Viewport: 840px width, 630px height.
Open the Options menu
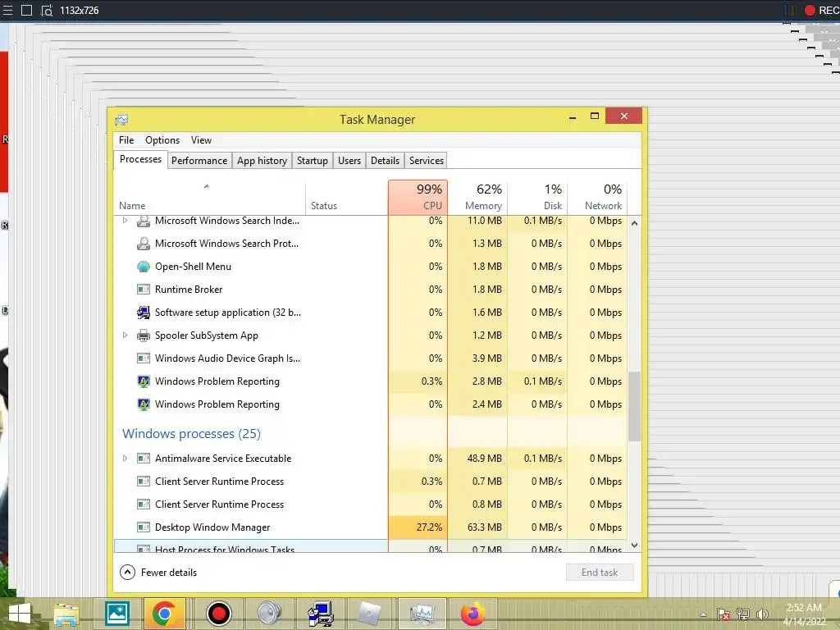tap(162, 140)
